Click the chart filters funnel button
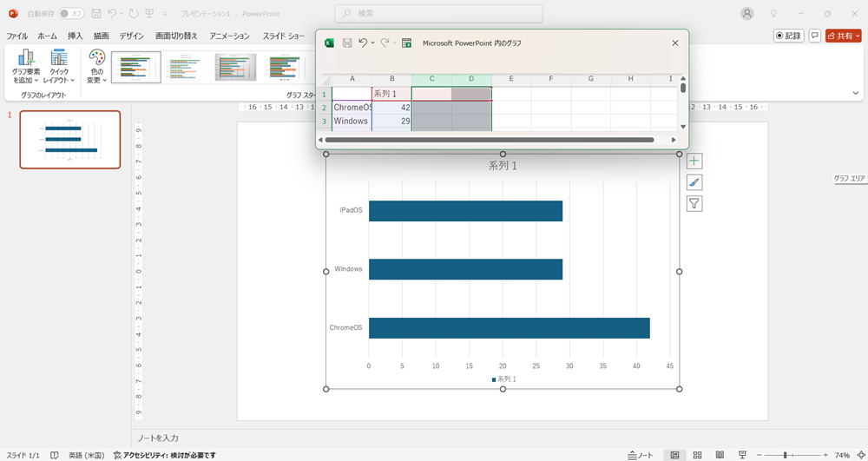 point(694,203)
